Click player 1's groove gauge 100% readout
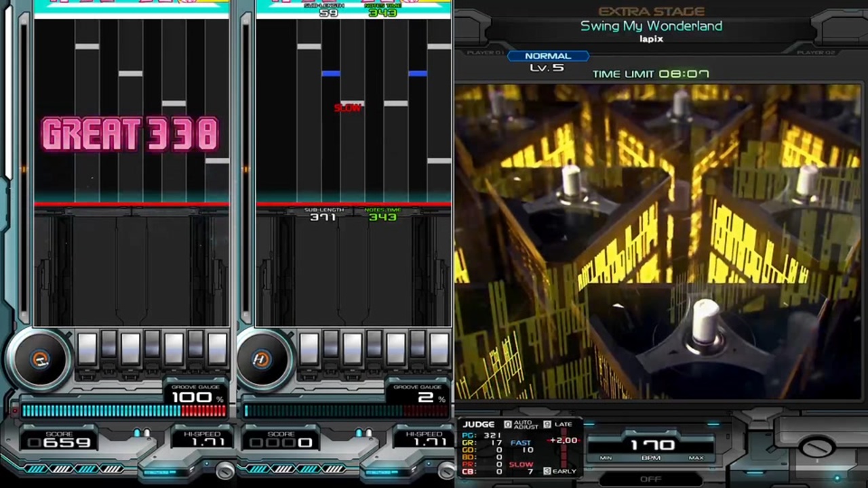The image size is (868, 488). point(197,397)
